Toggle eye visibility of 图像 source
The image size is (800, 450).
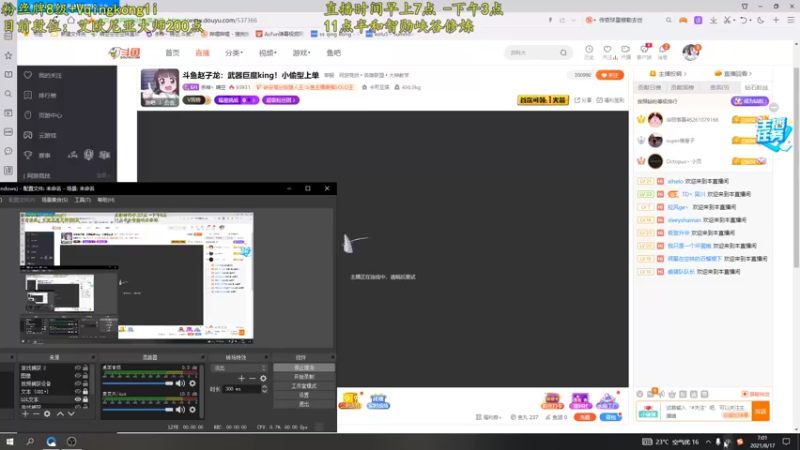[x=78, y=376]
